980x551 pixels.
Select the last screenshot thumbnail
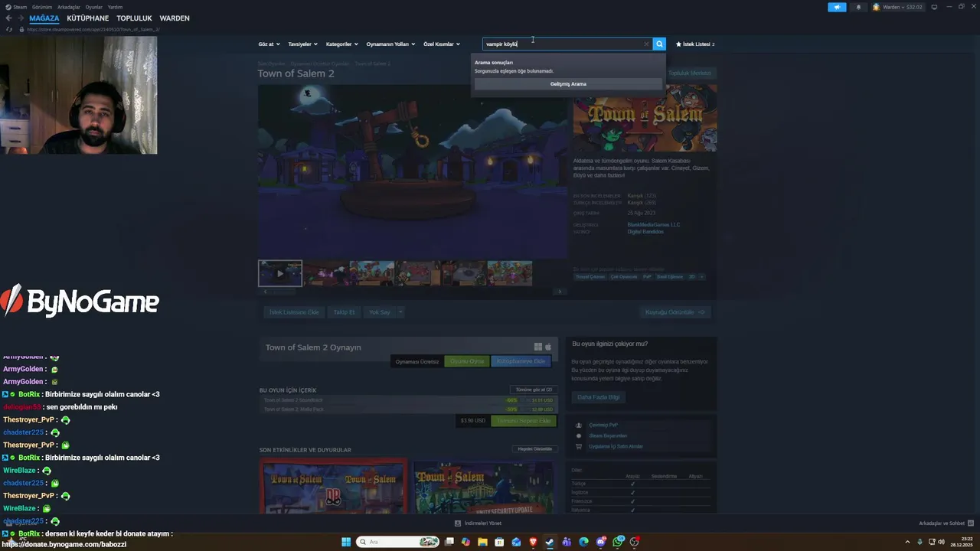tap(510, 273)
